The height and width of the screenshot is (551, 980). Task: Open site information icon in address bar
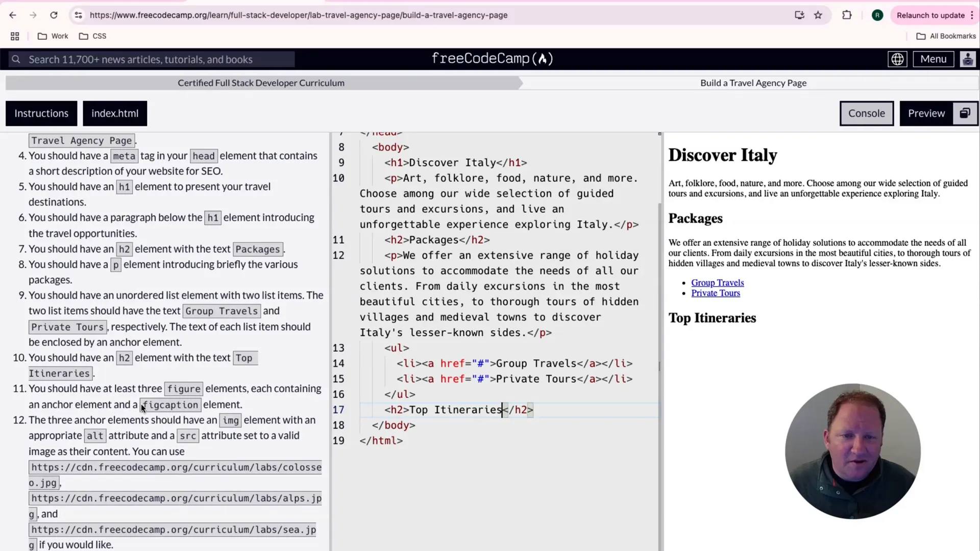[78, 15]
